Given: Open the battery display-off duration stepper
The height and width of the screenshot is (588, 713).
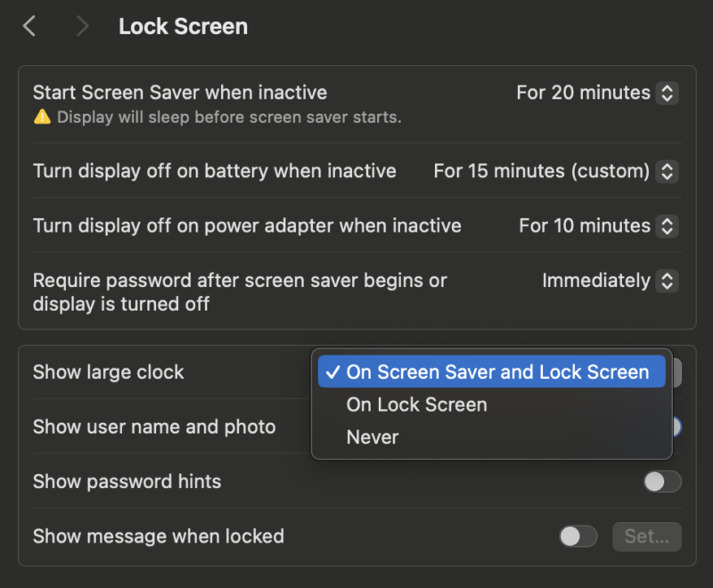Looking at the screenshot, I should pyautogui.click(x=668, y=171).
